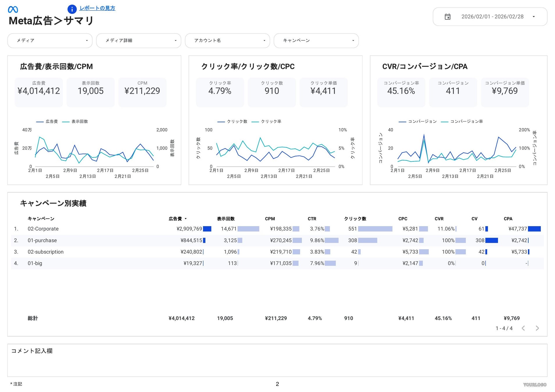The image size is (555, 392).
Task: Expand the メディア詳細 dropdown
Action: coord(139,41)
